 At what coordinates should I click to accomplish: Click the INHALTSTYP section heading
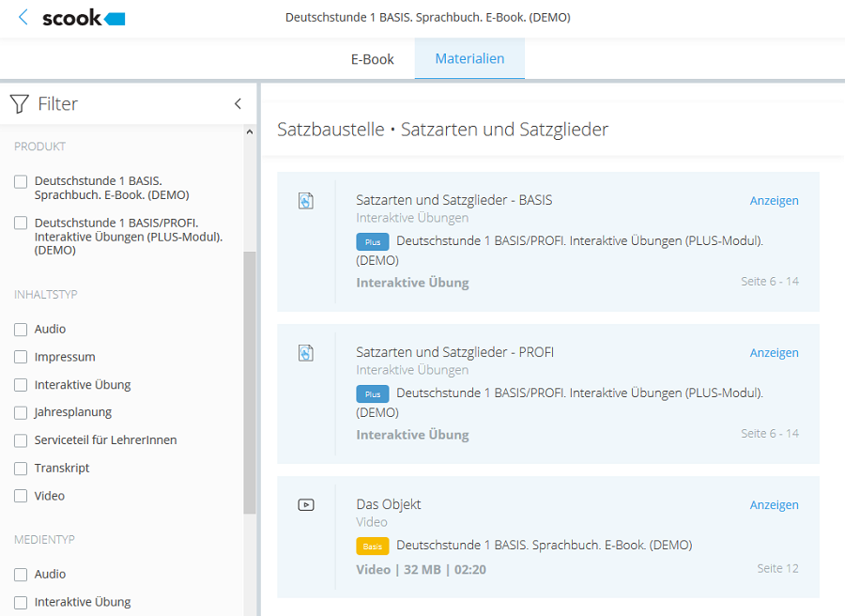click(x=46, y=294)
